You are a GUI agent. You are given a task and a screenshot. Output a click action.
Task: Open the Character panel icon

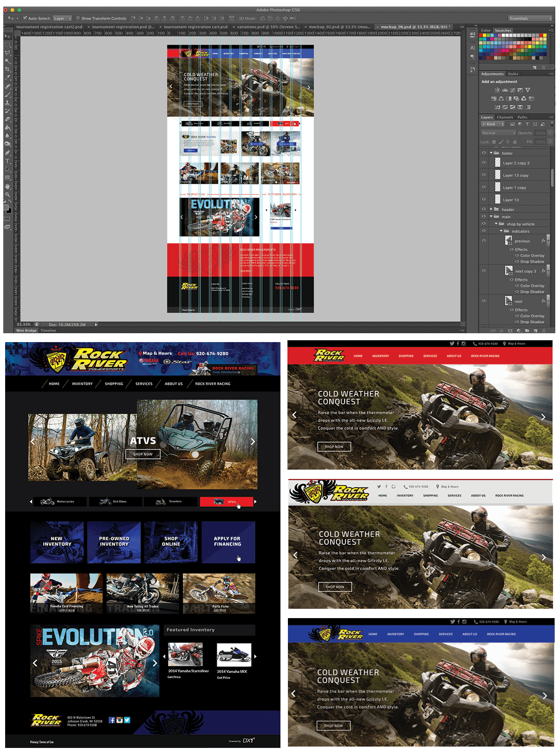pos(473,48)
